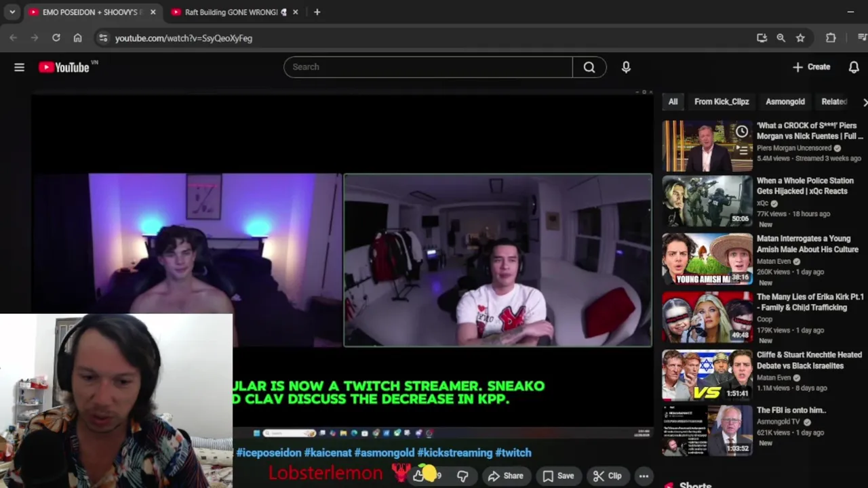Open Young Amish Male video thumbnail
Screen dimensions: 868x488
(x=707, y=259)
